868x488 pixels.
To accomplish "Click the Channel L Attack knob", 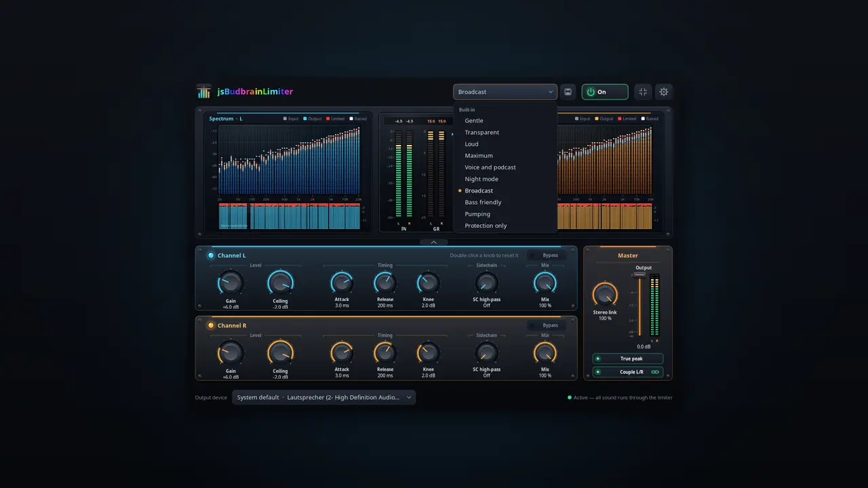I will tap(342, 283).
